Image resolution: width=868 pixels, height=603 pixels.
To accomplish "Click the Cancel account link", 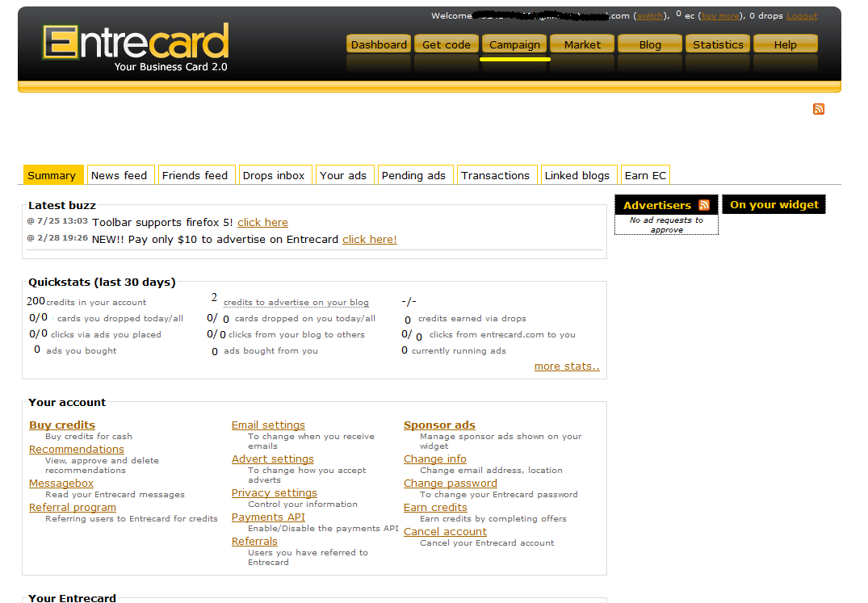I will click(x=445, y=532).
